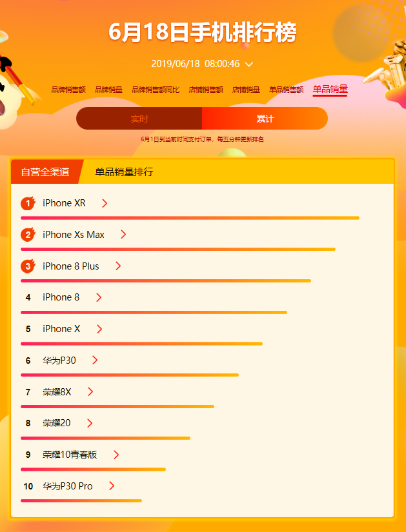
Task: Click the iPhone X product link
Action: (x=61, y=329)
